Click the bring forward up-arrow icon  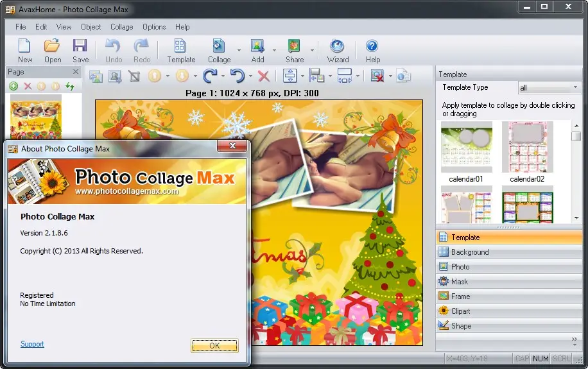pyautogui.click(x=154, y=76)
